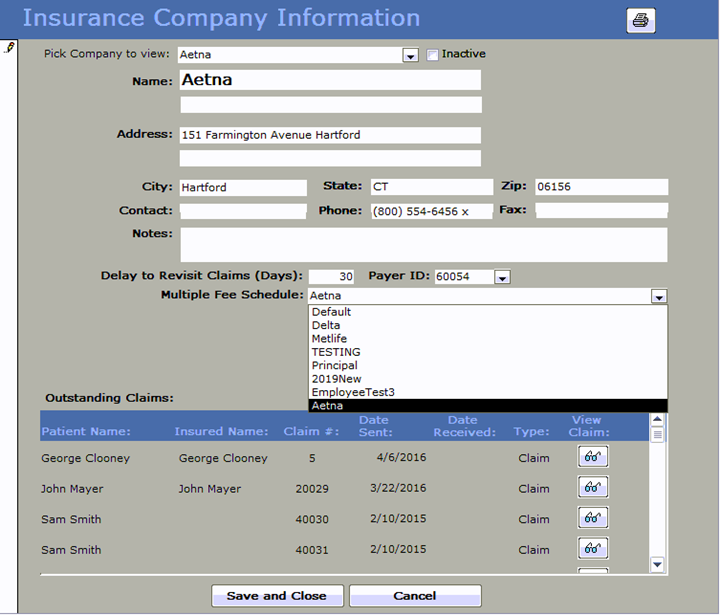This screenshot has height=615, width=720.
Task: Expand the Pick Company to view dropdown
Action: tap(410, 55)
